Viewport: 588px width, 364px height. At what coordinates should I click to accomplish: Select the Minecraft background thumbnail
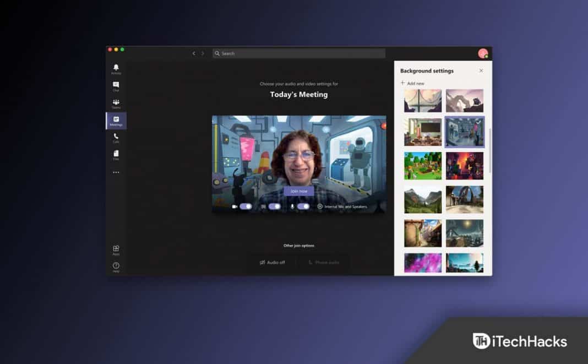(x=423, y=166)
